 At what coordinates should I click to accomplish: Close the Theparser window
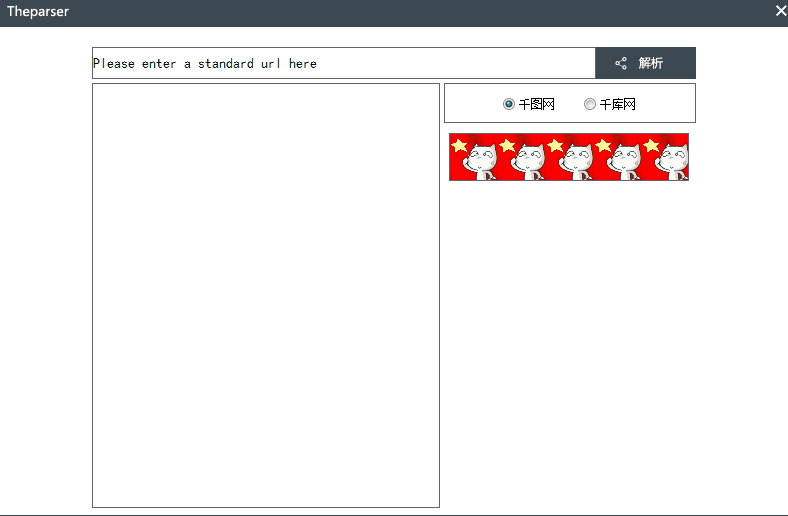coord(780,11)
